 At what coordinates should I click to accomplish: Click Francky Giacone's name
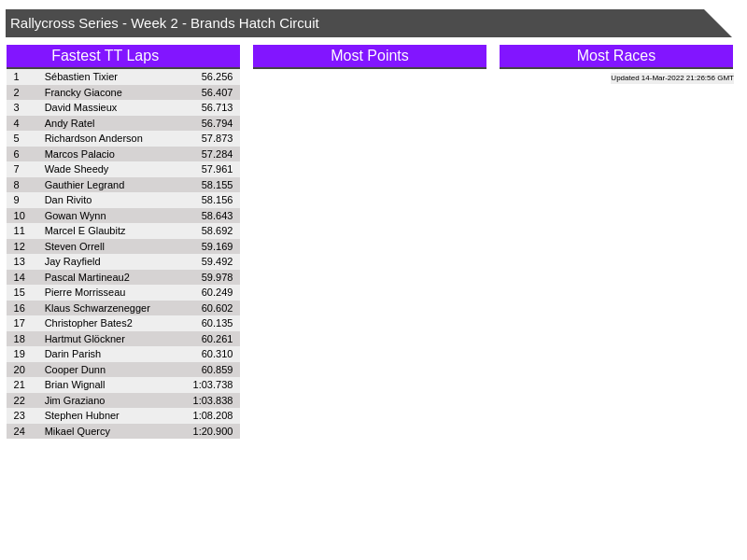point(83,92)
